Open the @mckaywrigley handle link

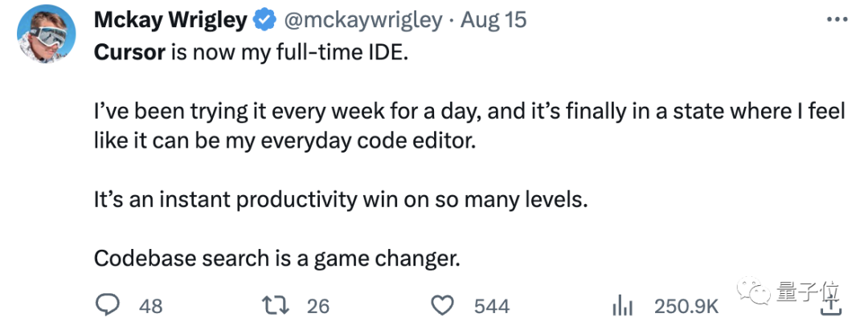(x=363, y=21)
